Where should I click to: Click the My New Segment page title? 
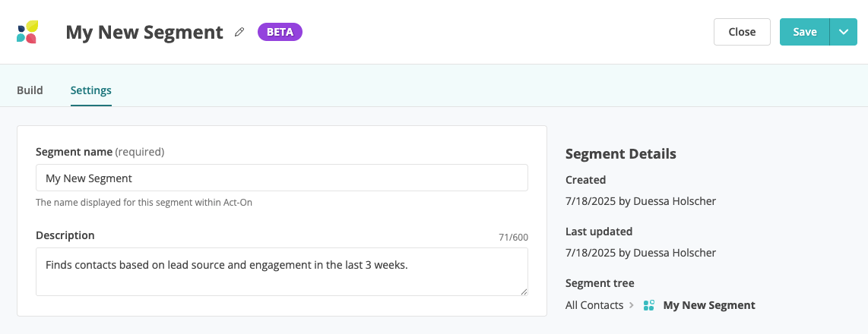[144, 32]
